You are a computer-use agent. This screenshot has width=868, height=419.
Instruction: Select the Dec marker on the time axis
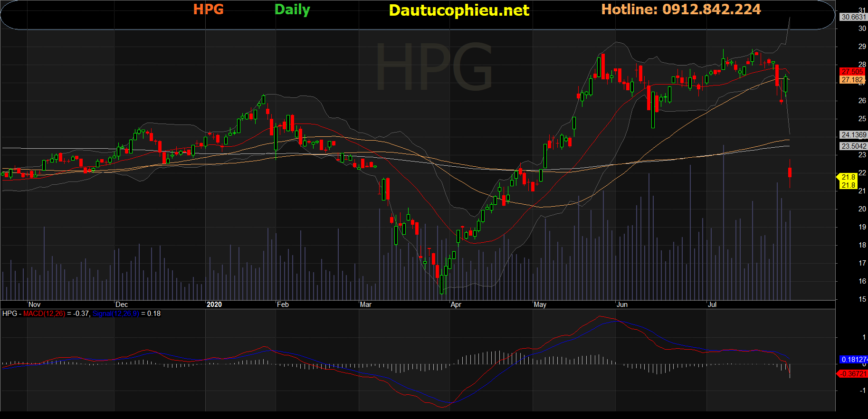tap(122, 305)
